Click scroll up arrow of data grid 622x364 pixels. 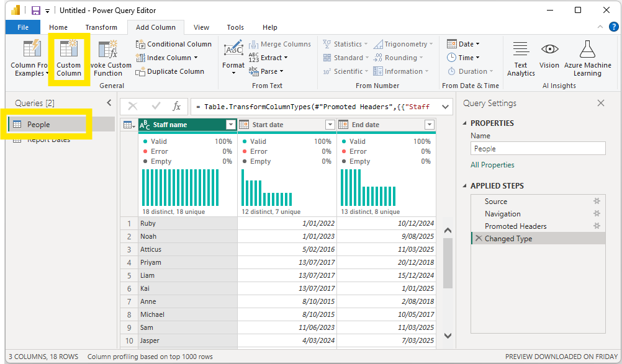tap(448, 230)
